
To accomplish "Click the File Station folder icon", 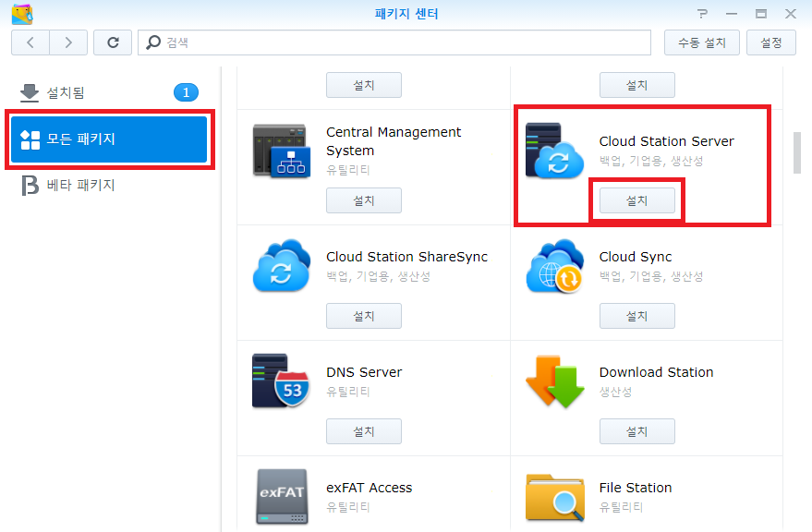I will pos(554,497).
